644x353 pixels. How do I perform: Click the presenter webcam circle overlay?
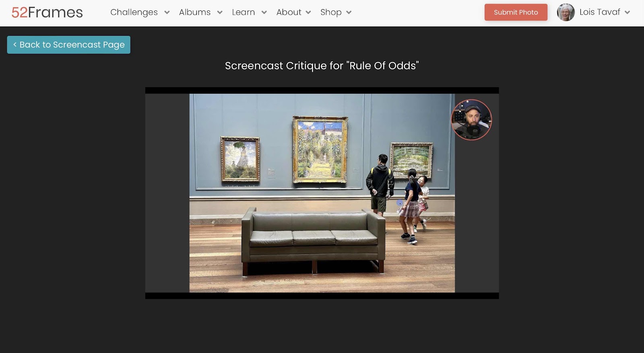coord(471,120)
